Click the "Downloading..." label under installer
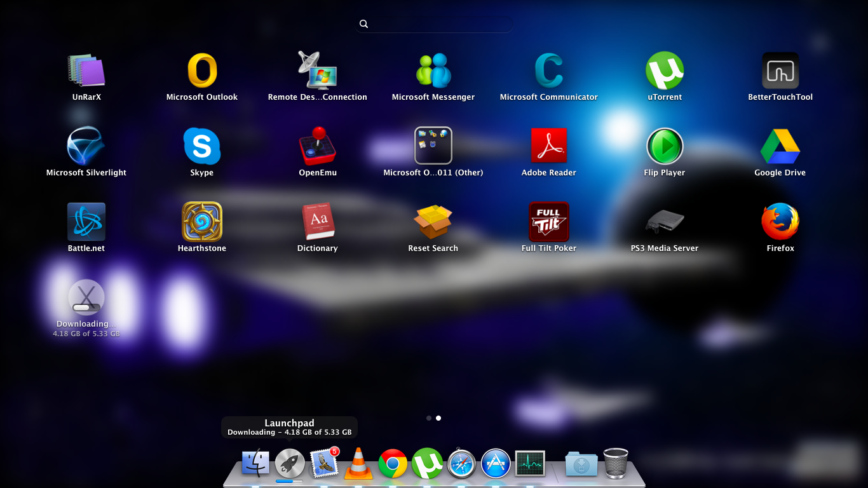The height and width of the screenshot is (488, 868). (86, 324)
